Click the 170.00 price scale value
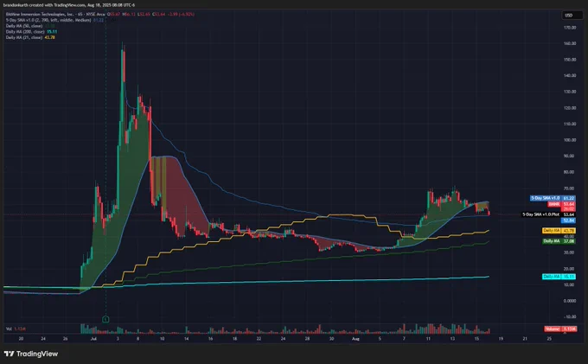The height and width of the screenshot is (364, 588). click(570, 28)
